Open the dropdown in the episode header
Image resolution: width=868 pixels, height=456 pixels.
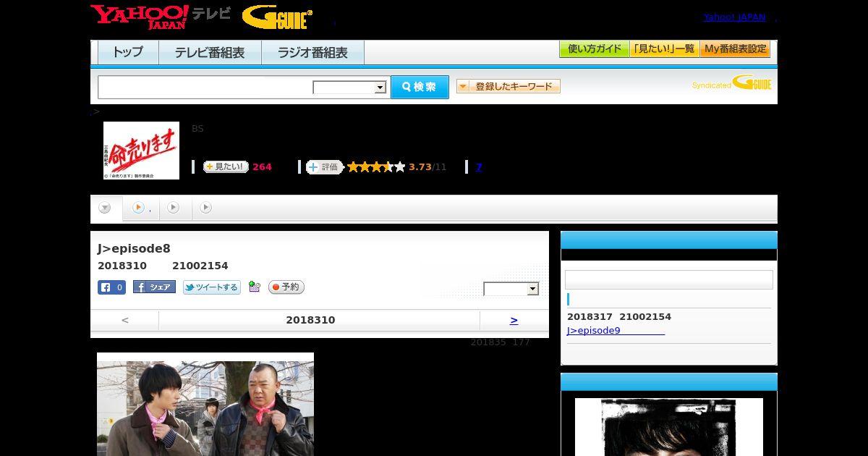click(511, 289)
